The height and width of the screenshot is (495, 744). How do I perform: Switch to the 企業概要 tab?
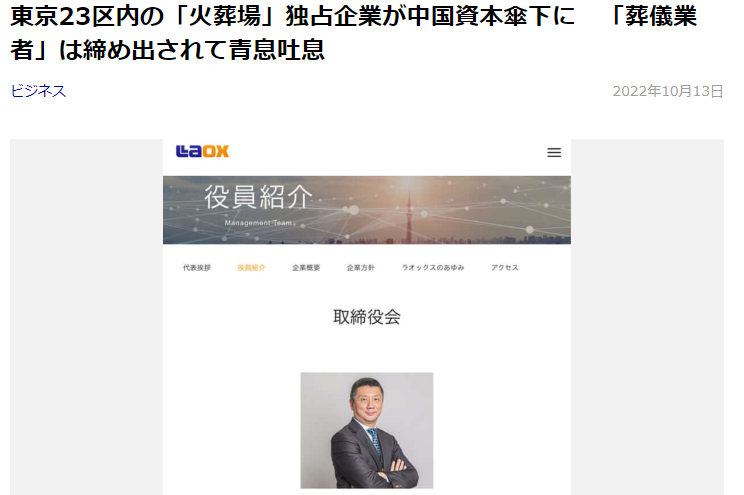[x=306, y=268]
